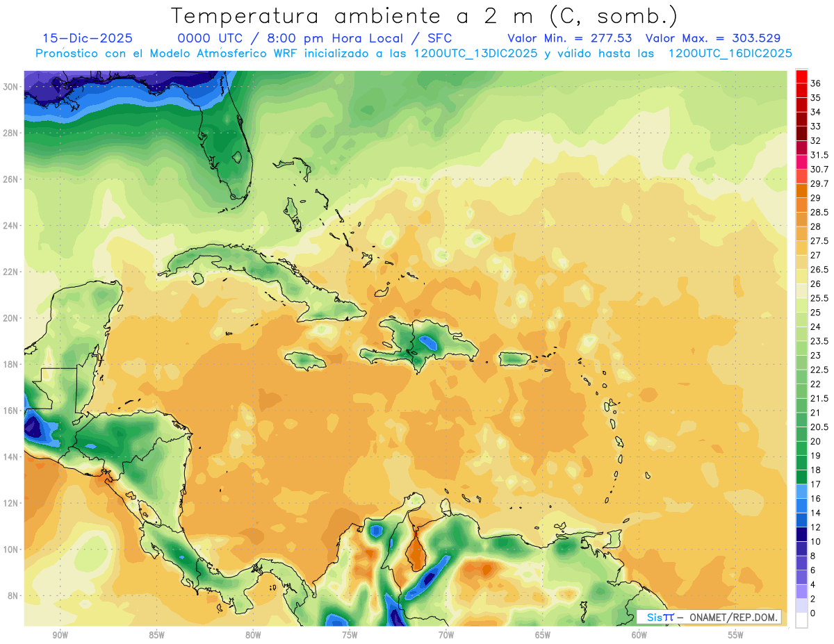
Task: Pick the legend swatch between labels 17 and 16
Action: tap(801, 491)
